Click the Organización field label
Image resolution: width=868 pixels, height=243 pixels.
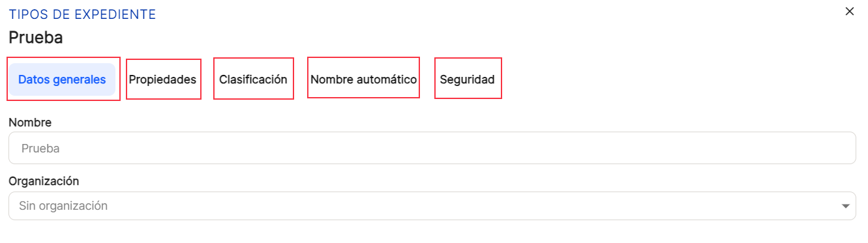[x=44, y=180]
